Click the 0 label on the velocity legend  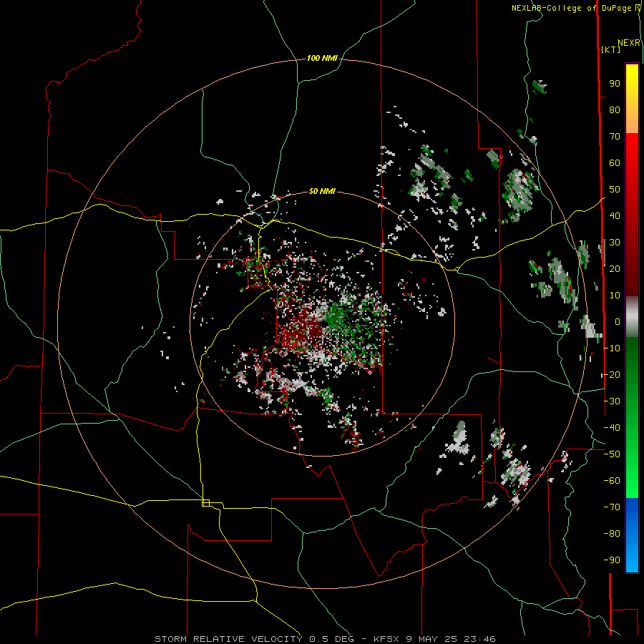click(618, 322)
